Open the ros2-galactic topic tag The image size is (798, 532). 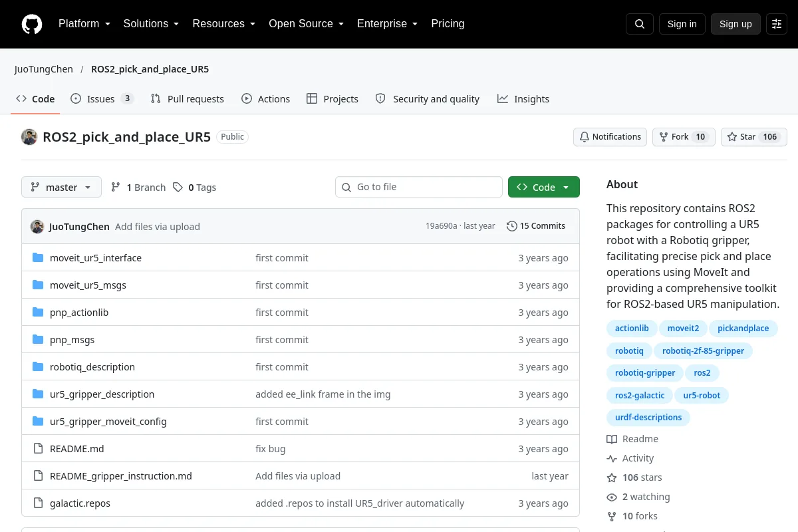[640, 396]
